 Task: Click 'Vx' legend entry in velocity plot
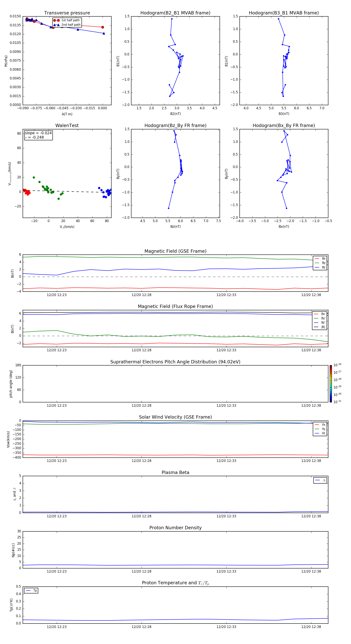tap(320, 424)
